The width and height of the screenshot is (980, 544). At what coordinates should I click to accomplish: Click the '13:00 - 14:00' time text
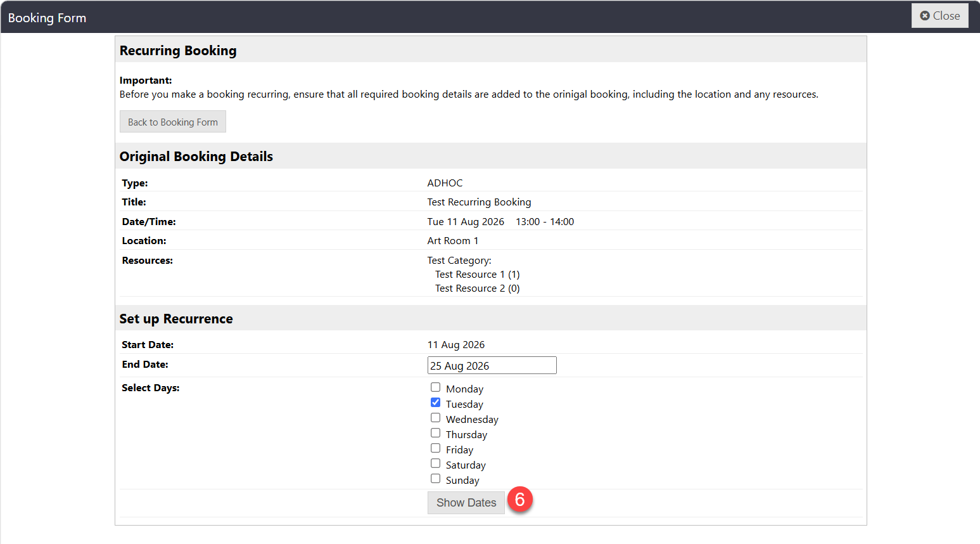pos(545,222)
